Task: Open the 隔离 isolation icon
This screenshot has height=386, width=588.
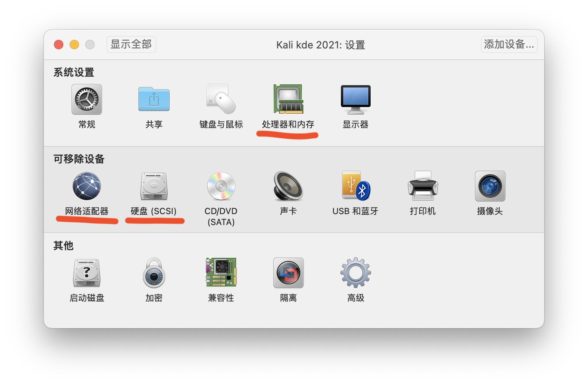Action: (x=289, y=273)
